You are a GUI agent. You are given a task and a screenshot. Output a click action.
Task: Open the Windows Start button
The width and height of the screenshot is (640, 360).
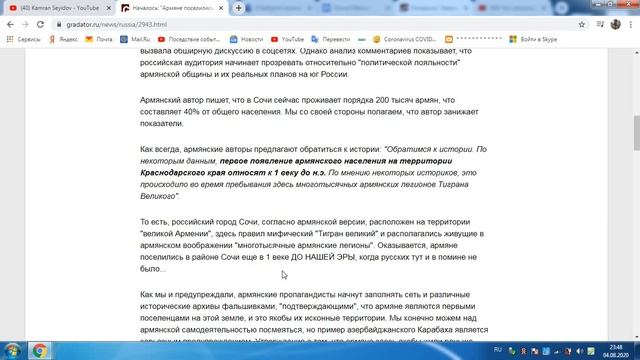click(12, 351)
